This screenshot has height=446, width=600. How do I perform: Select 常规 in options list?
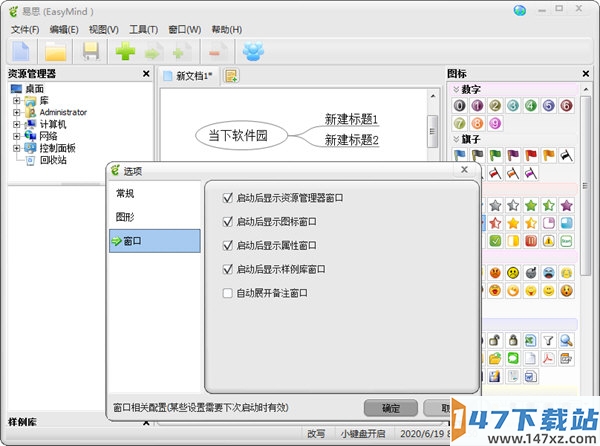[x=125, y=193]
